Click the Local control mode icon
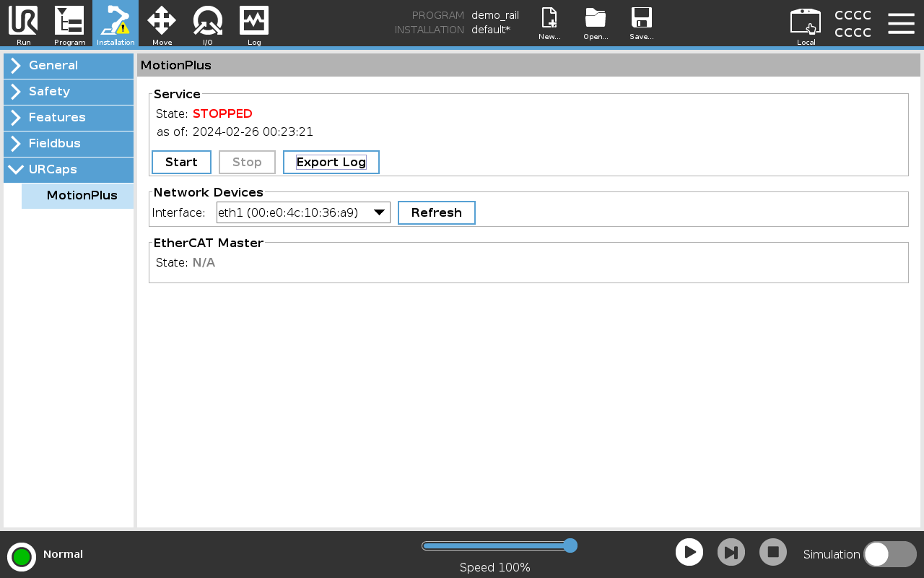Viewport: 924px width, 578px height. pos(806,23)
